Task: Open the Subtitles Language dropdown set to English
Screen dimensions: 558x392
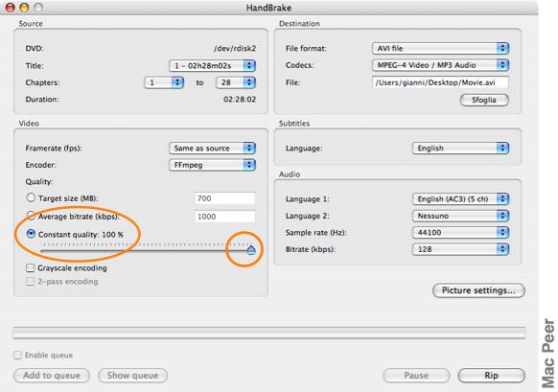Action: (x=460, y=148)
